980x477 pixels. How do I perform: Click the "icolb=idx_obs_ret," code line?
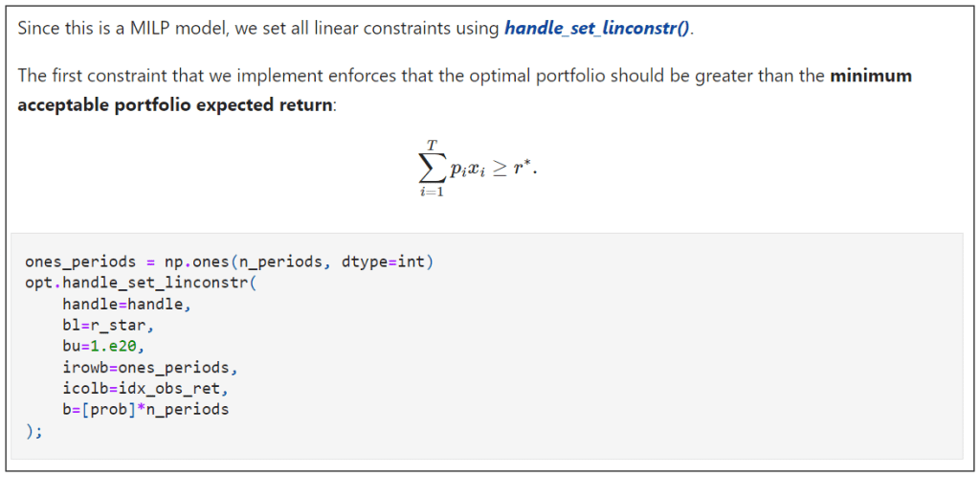[x=142, y=388]
